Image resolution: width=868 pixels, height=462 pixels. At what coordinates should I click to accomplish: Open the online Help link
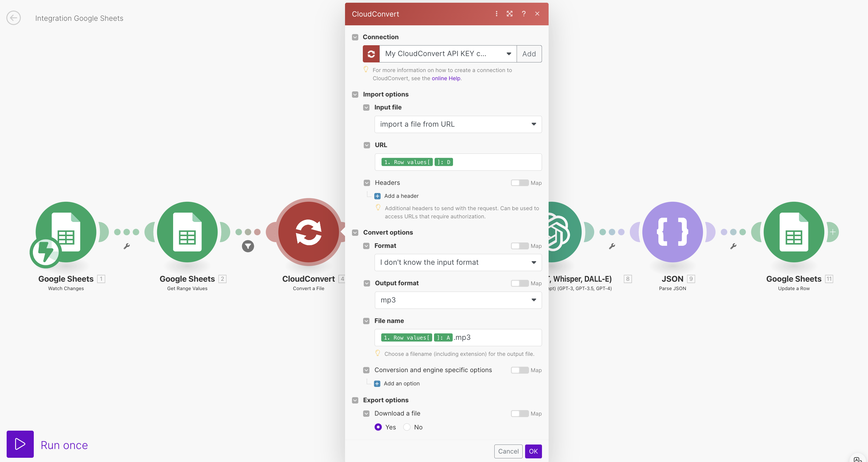click(446, 78)
